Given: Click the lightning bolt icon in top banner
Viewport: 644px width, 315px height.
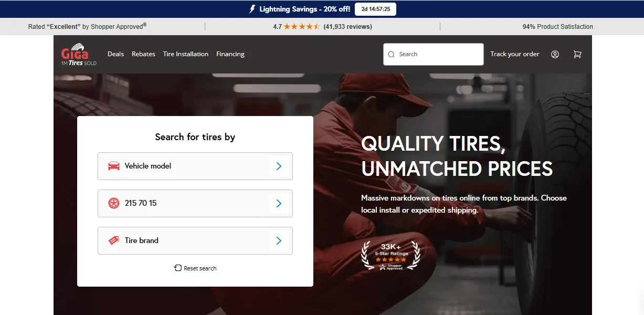Looking at the screenshot, I should click(x=252, y=9).
